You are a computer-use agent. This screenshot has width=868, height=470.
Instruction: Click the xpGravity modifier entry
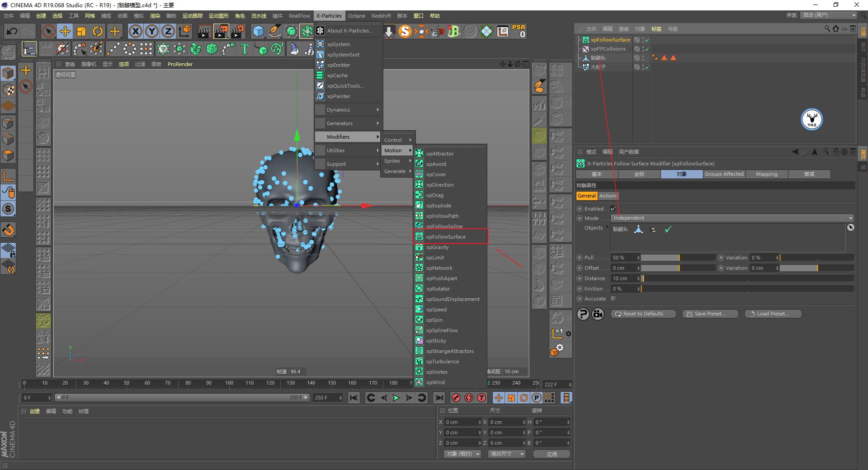pos(437,247)
